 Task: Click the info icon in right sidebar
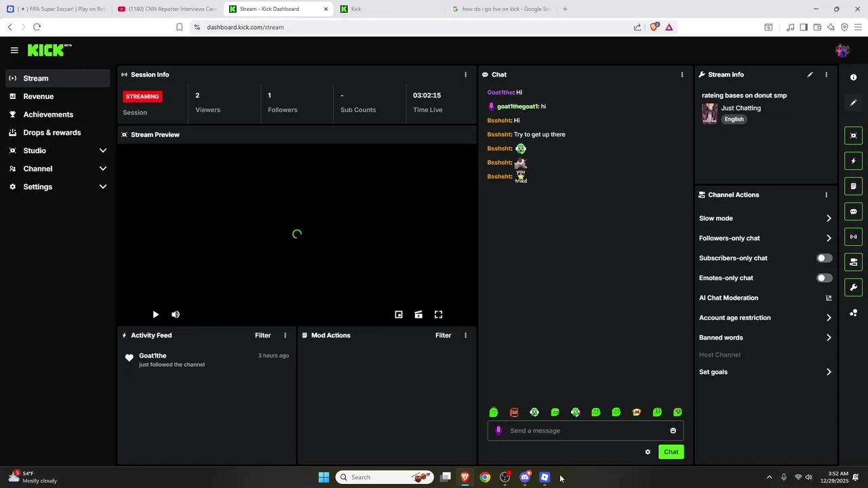point(853,77)
